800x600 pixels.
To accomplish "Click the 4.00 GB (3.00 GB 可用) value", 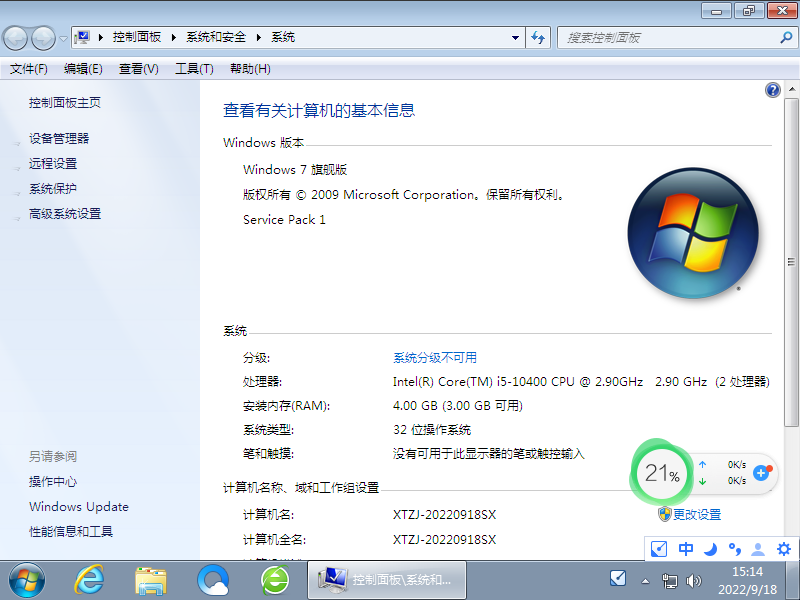I will (458, 406).
